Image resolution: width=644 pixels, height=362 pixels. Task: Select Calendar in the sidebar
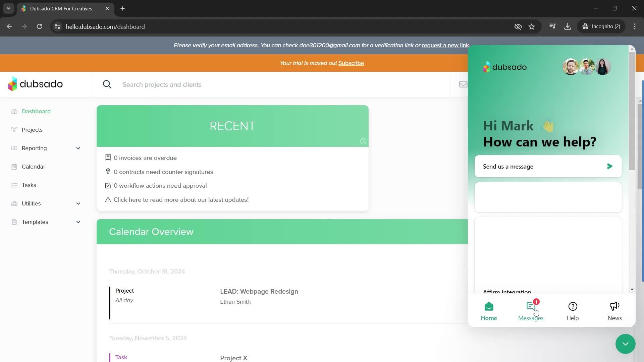tap(34, 167)
